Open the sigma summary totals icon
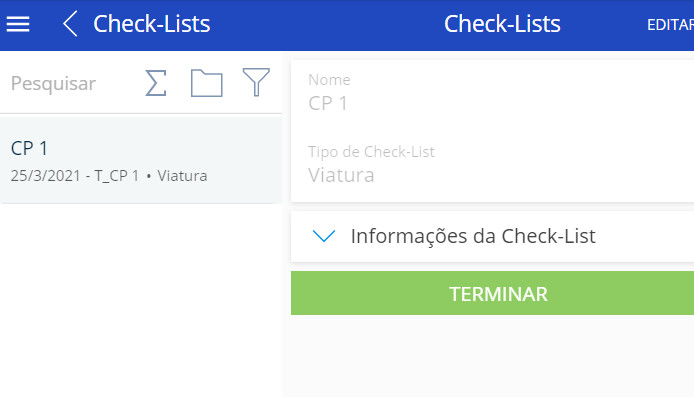This screenshot has width=694, height=397. pyautogui.click(x=156, y=83)
